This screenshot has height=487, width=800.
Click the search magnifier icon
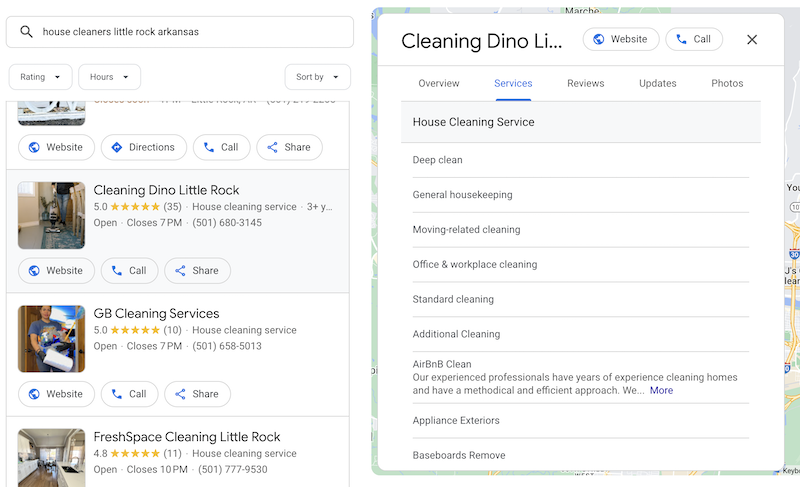[26, 32]
